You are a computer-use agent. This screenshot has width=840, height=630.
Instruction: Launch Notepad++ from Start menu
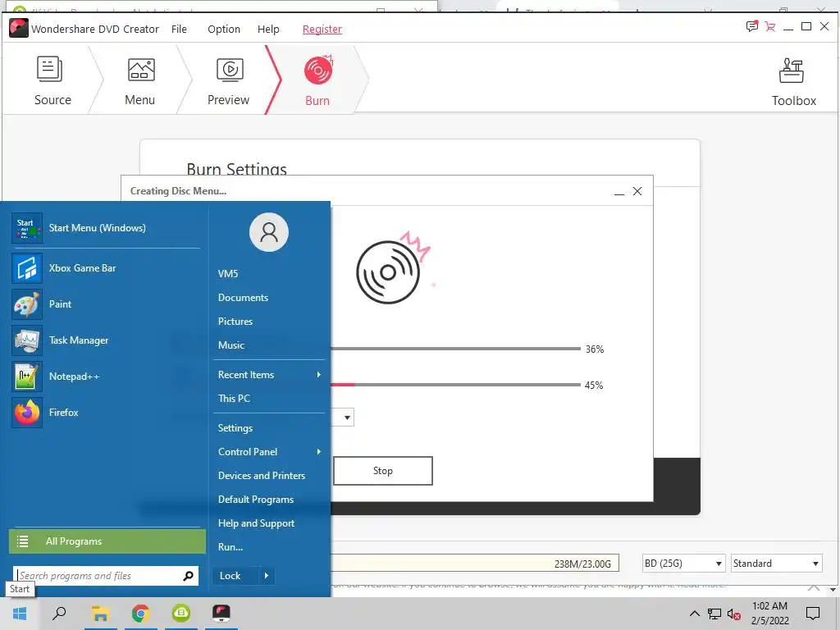point(106,376)
